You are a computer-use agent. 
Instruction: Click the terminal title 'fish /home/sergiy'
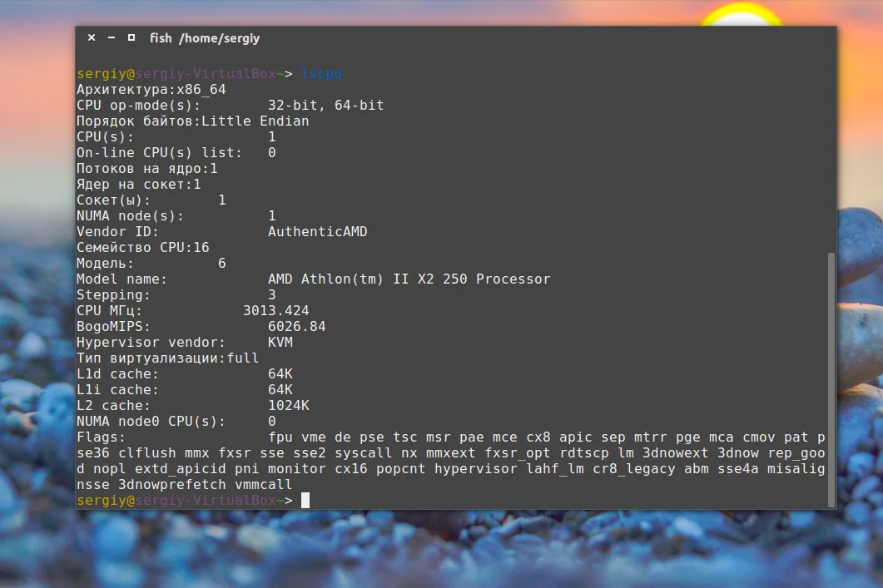(205, 38)
